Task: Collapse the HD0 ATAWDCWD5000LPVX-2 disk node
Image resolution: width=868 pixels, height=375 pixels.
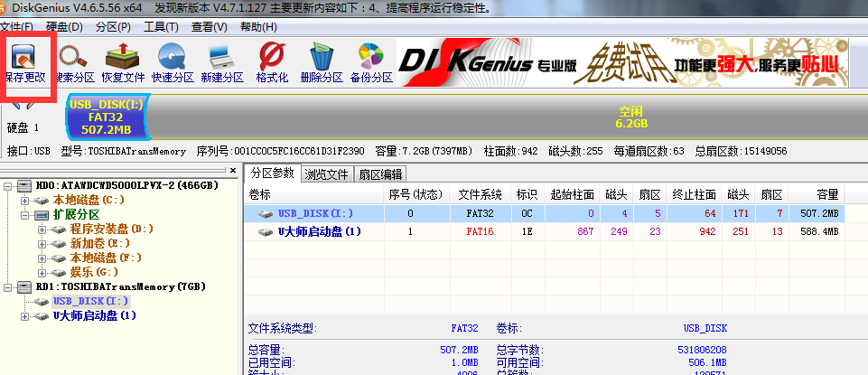Action: click(x=8, y=185)
